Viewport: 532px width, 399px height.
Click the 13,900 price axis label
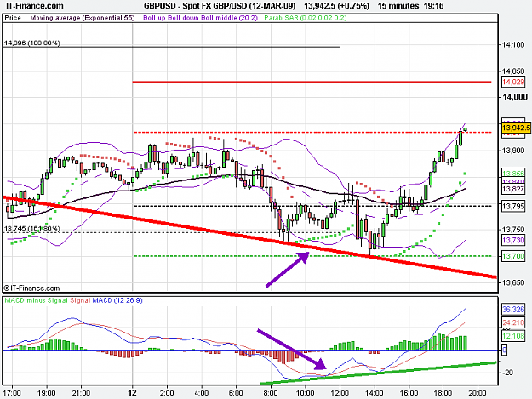(513, 151)
